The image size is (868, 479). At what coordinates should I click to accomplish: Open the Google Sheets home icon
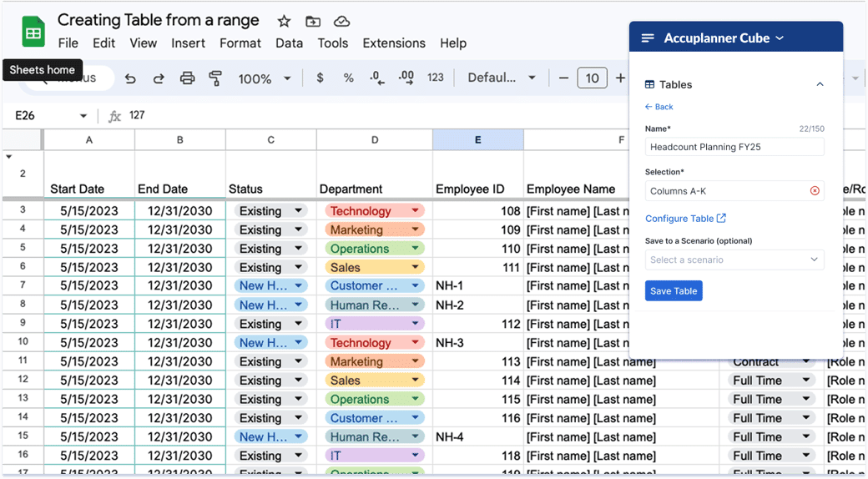coord(33,32)
